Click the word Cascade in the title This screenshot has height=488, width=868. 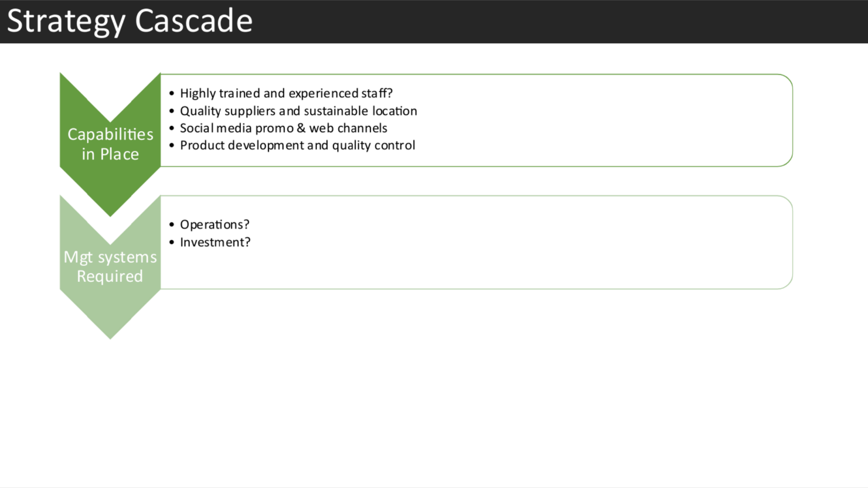194,21
